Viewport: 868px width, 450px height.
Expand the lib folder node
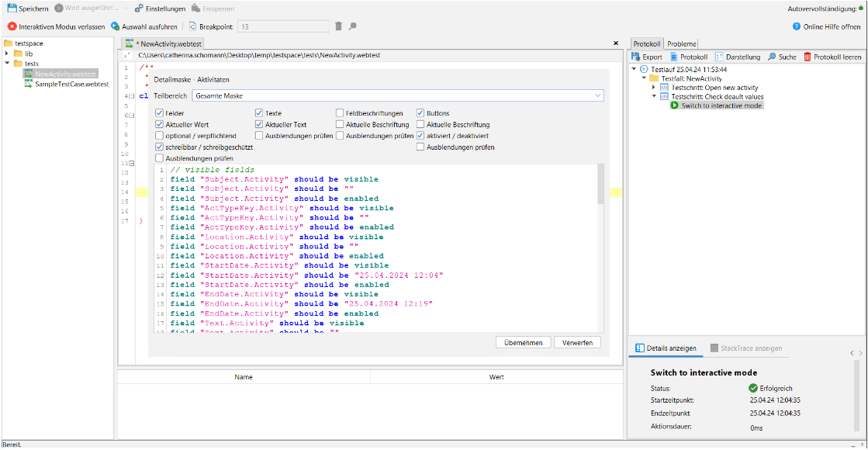(x=7, y=54)
